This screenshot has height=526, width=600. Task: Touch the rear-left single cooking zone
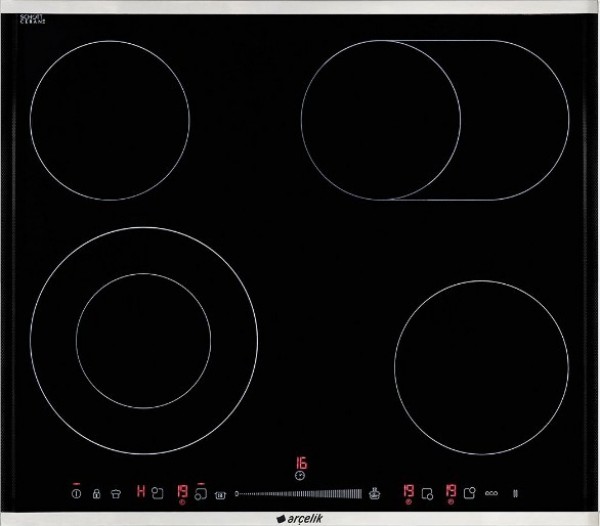click(110, 121)
